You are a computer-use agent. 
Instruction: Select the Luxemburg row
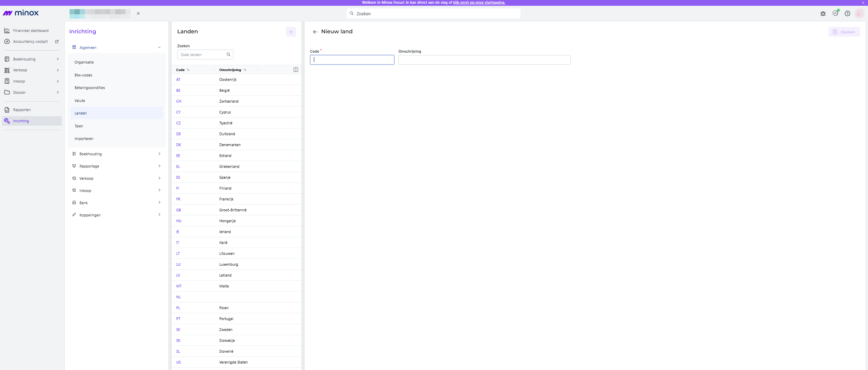[x=237, y=264]
